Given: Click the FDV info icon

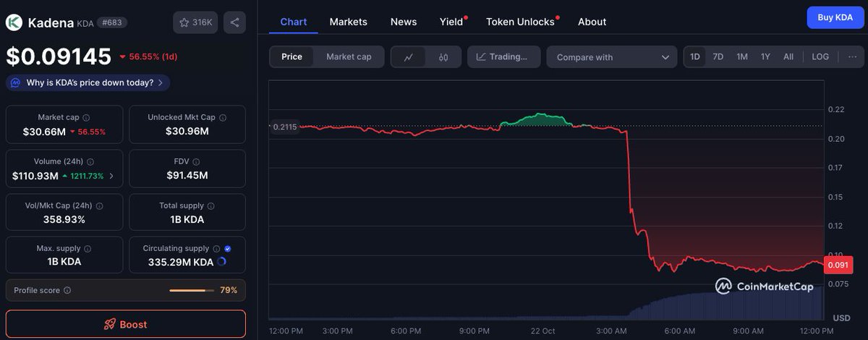Looking at the screenshot, I should pyautogui.click(x=196, y=161).
